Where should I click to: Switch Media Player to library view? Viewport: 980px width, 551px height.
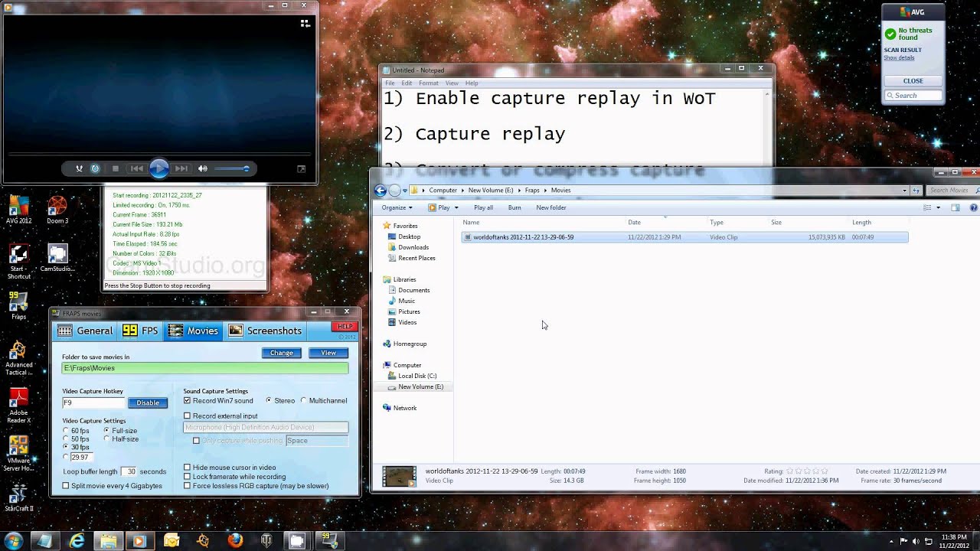point(305,23)
